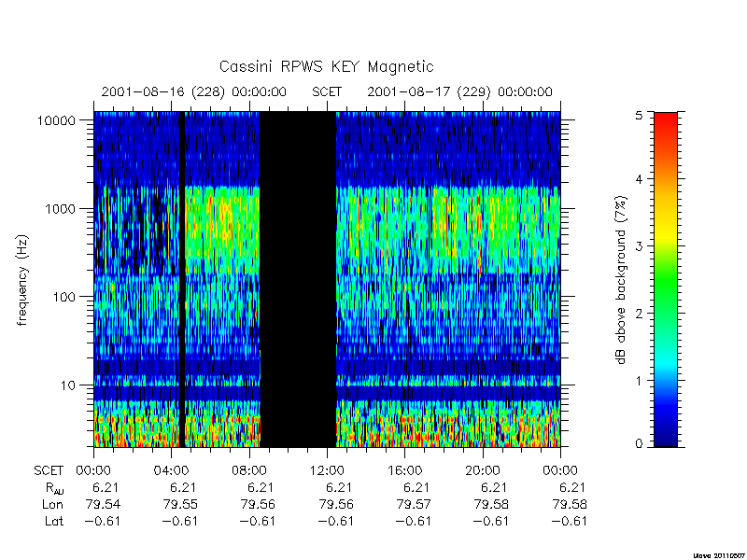
Task: Click the 'Lon' row label
Action: tap(53, 504)
